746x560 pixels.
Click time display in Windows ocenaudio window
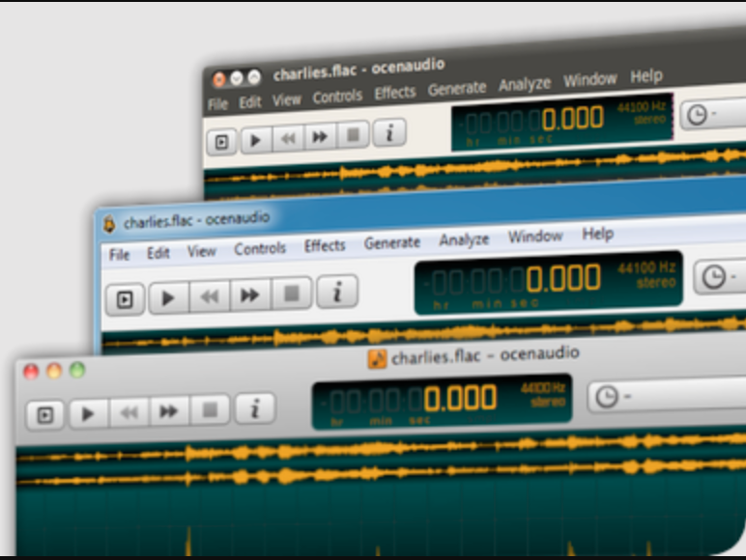pyautogui.click(x=549, y=282)
